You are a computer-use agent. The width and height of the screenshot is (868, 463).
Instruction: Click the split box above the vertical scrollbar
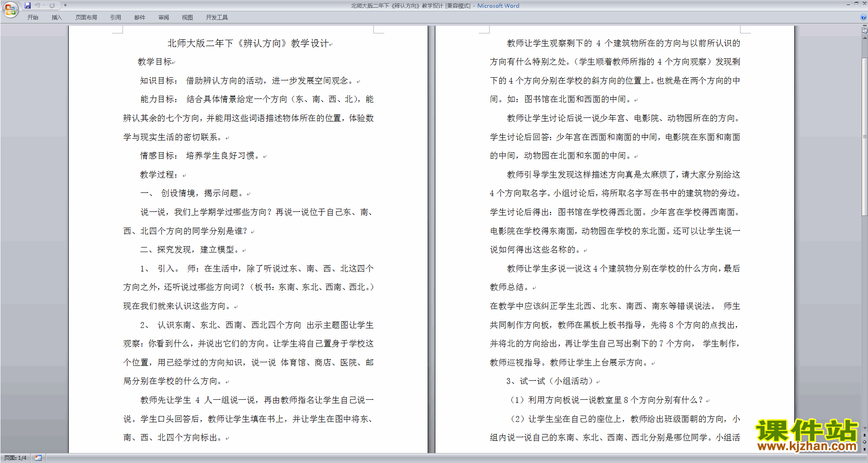[x=865, y=27]
